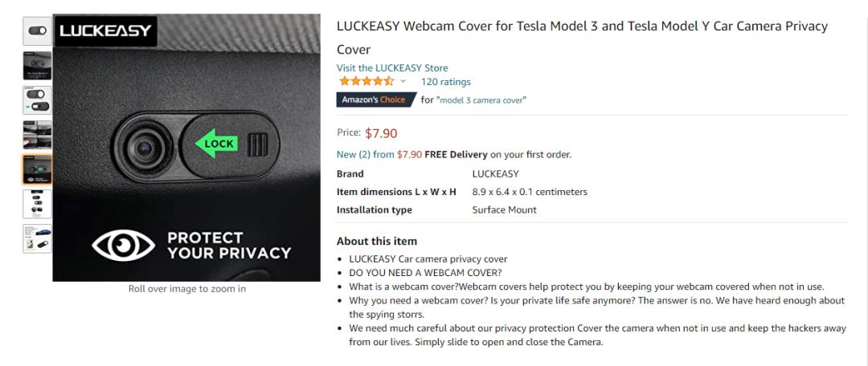
Task: Click the eye icon beside Protect Your Privacy
Action: 122,246
